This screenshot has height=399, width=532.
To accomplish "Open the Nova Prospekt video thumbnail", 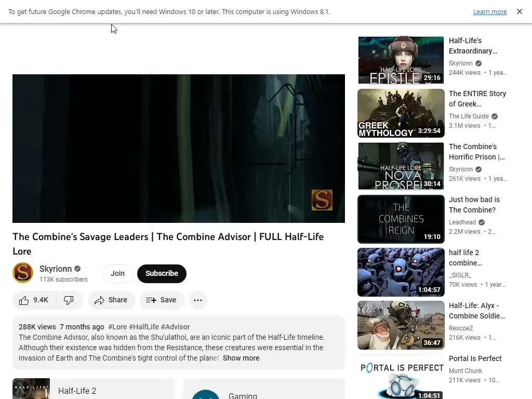I will coord(401,166).
